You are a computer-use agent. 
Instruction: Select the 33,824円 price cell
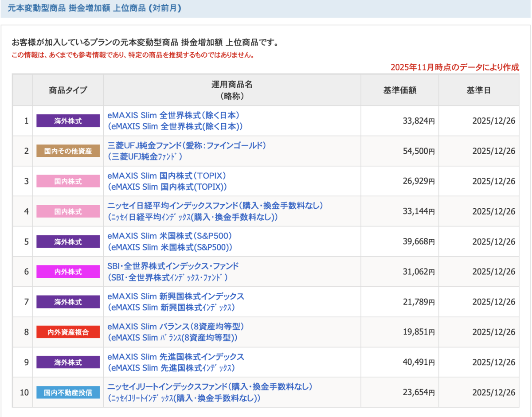click(x=400, y=121)
